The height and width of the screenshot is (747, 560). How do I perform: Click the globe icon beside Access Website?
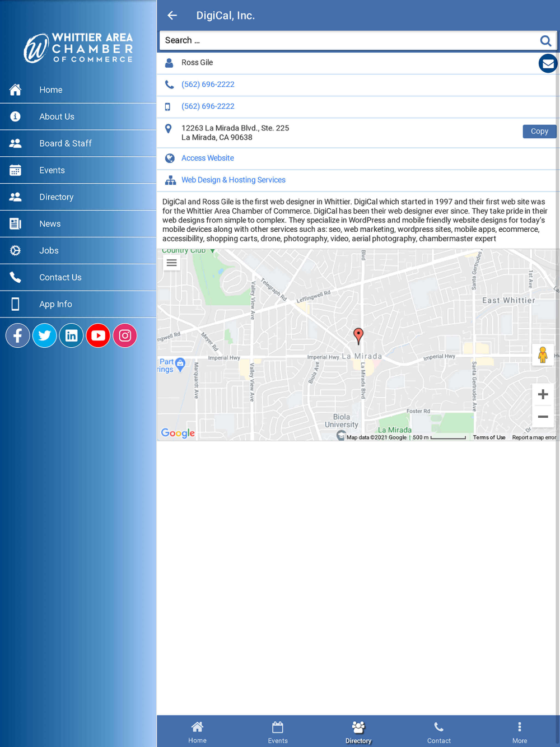[170, 158]
